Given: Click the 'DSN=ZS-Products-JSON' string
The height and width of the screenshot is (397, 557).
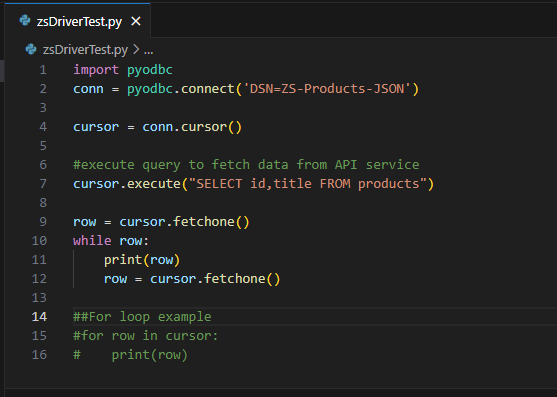Looking at the screenshot, I should point(327,89).
